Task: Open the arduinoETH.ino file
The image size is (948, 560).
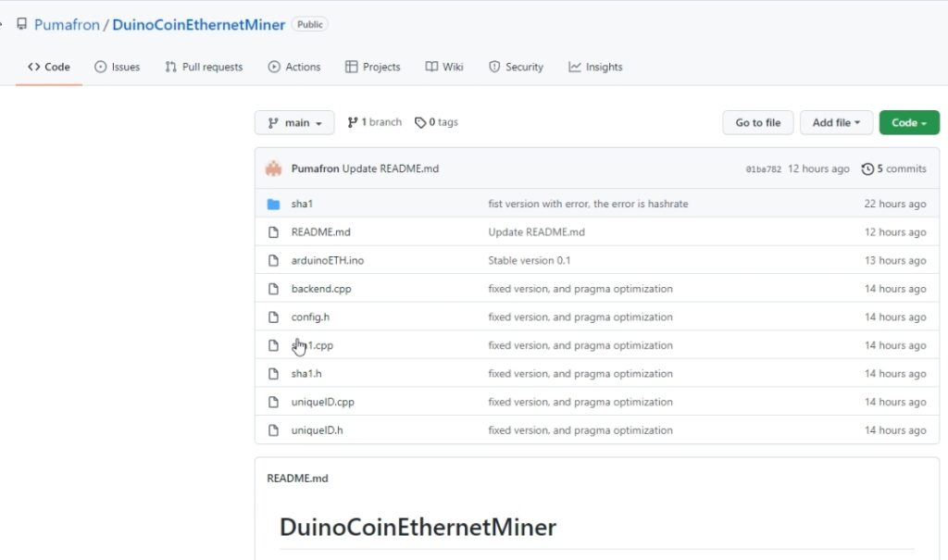Action: pyautogui.click(x=327, y=260)
